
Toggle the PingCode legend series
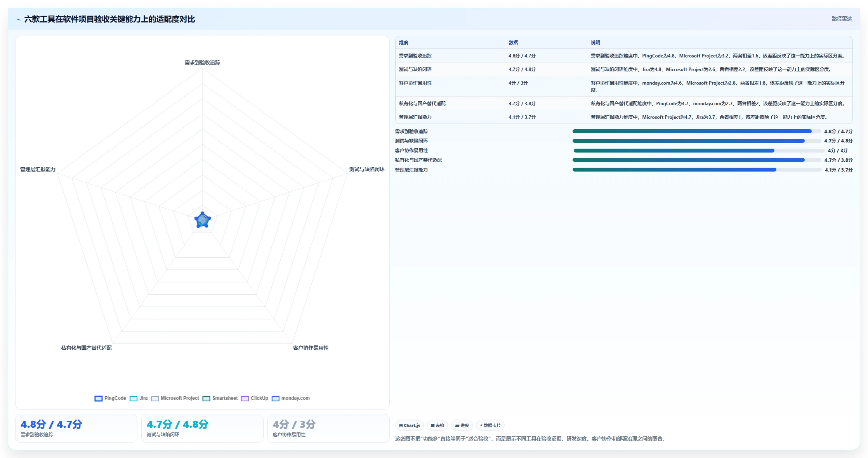110,398
